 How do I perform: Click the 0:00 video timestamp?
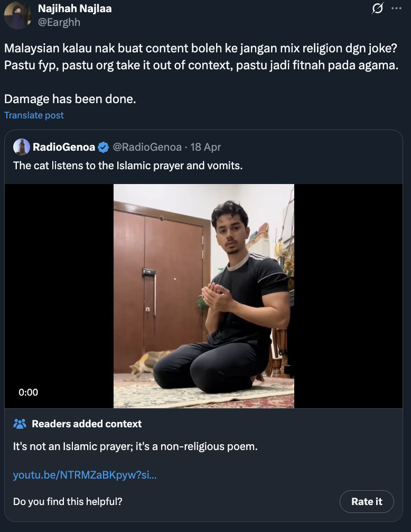[29, 392]
